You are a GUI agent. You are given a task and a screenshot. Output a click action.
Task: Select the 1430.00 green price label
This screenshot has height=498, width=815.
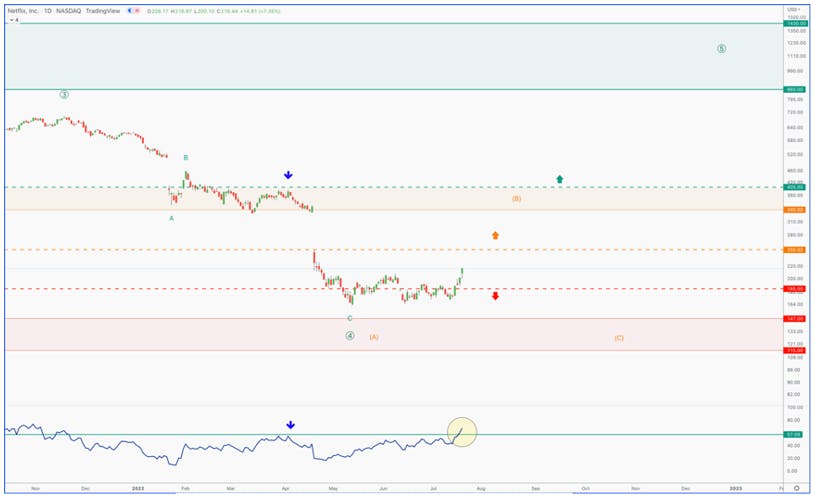pyautogui.click(x=795, y=24)
